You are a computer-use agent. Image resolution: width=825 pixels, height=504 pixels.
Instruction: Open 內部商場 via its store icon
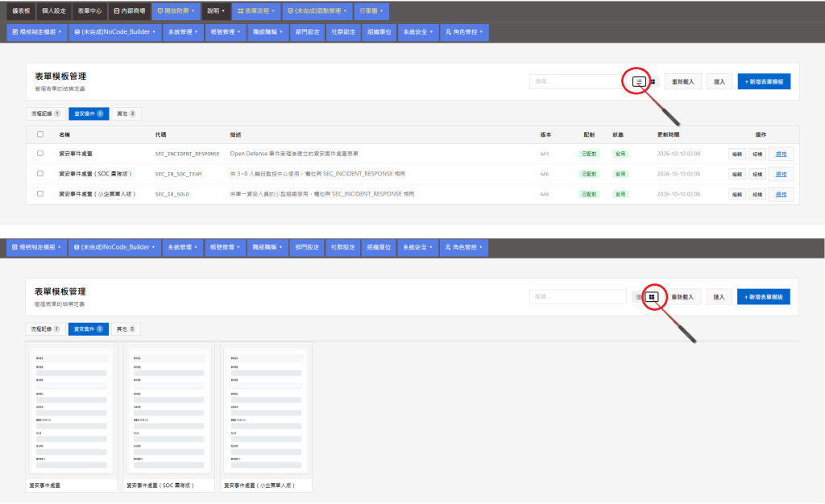click(117, 10)
